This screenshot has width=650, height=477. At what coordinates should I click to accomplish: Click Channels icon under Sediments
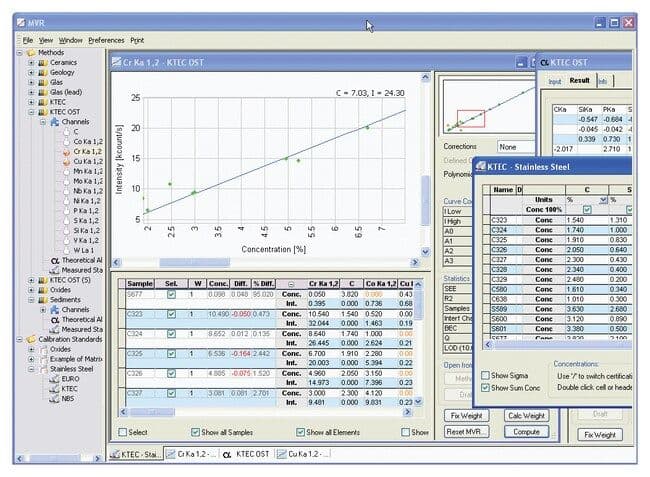54,310
